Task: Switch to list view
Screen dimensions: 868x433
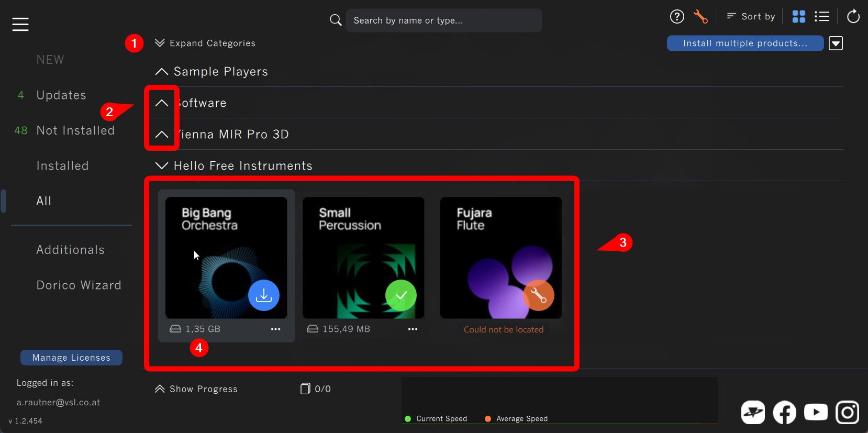Action: [x=822, y=17]
